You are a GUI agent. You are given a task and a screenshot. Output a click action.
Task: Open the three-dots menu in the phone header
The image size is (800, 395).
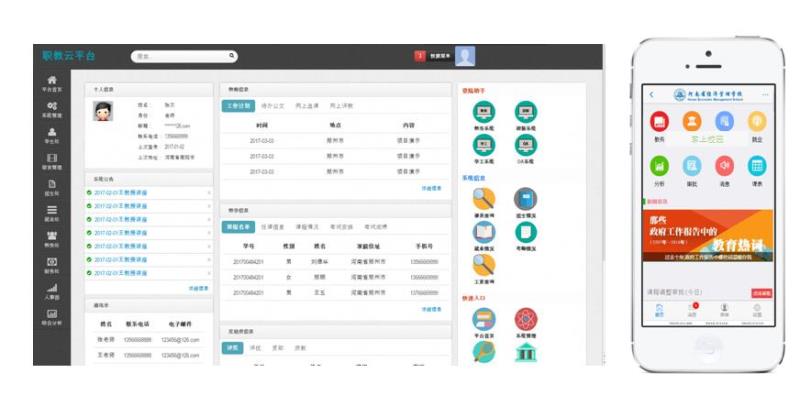coord(765,95)
